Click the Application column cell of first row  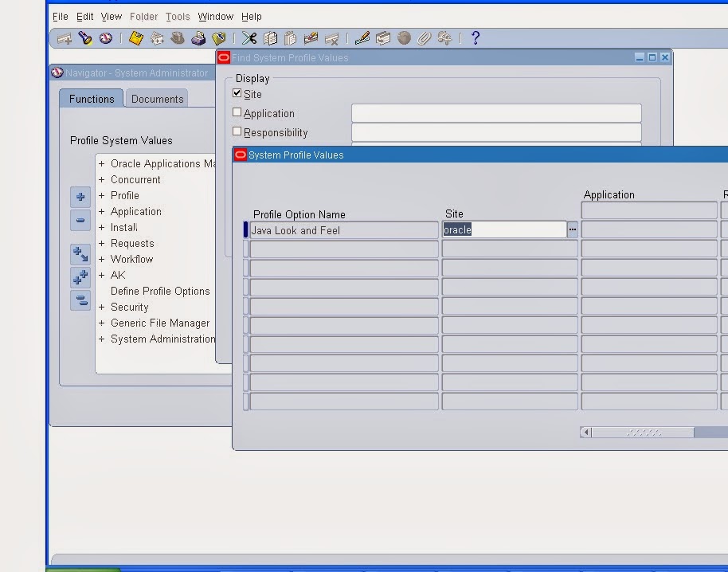pyautogui.click(x=649, y=229)
